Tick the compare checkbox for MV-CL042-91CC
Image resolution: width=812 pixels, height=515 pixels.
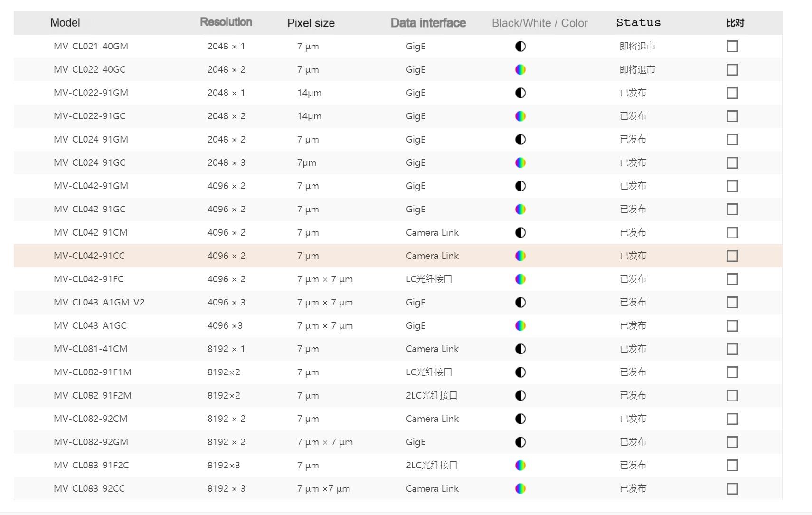[x=732, y=256]
